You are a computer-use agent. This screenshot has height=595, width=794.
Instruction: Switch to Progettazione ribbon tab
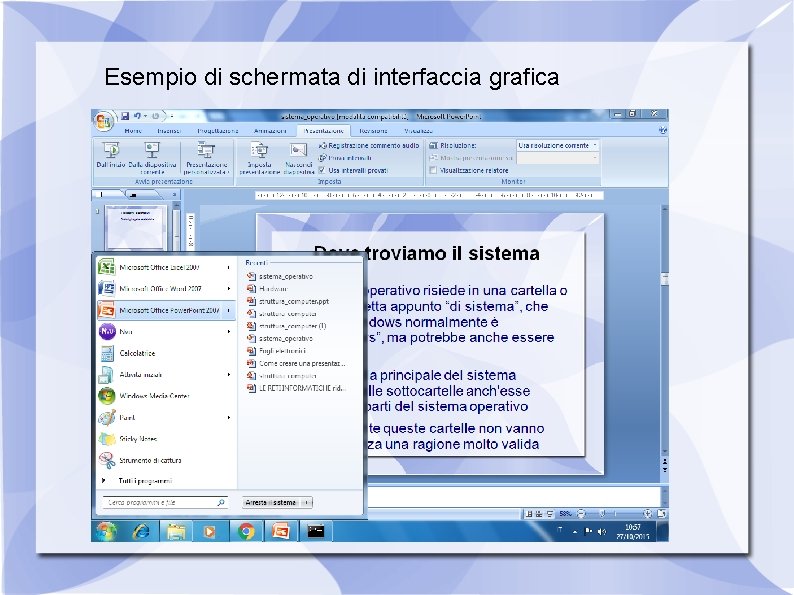tap(218, 131)
